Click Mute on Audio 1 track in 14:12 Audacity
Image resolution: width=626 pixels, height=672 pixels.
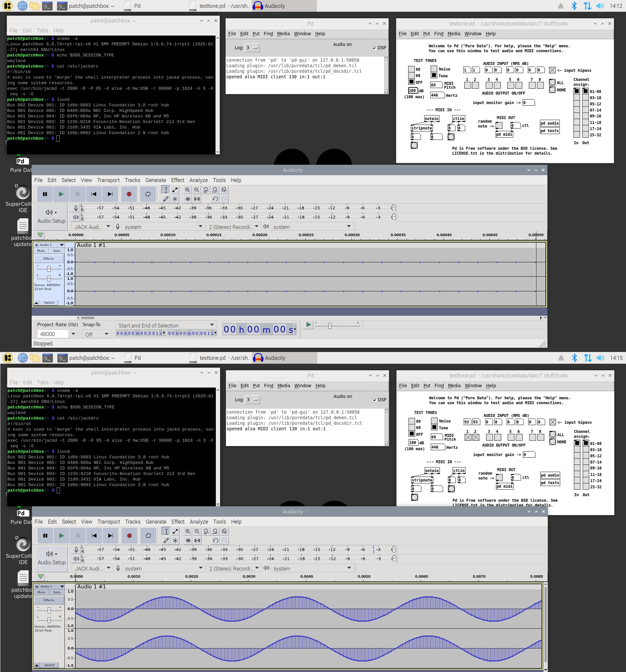pos(41,251)
